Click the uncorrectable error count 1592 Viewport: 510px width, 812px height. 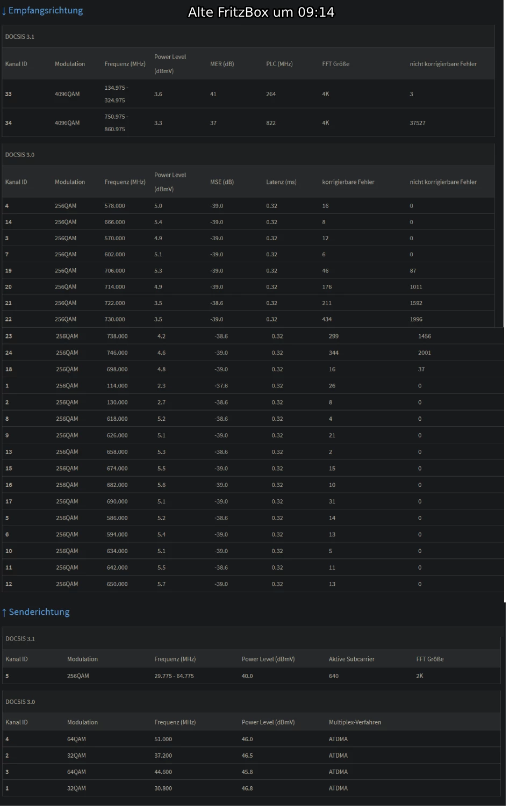tap(416, 303)
